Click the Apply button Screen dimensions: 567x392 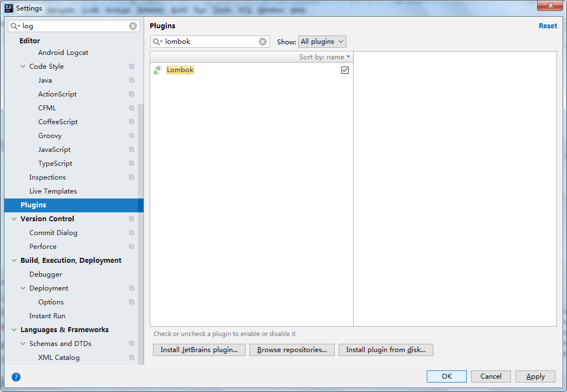[x=535, y=376]
